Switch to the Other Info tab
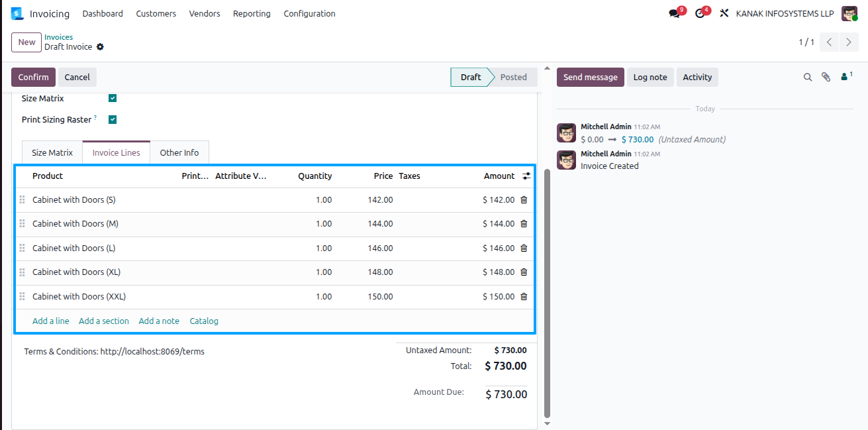Screen dimensions: 868x430 (179, 152)
